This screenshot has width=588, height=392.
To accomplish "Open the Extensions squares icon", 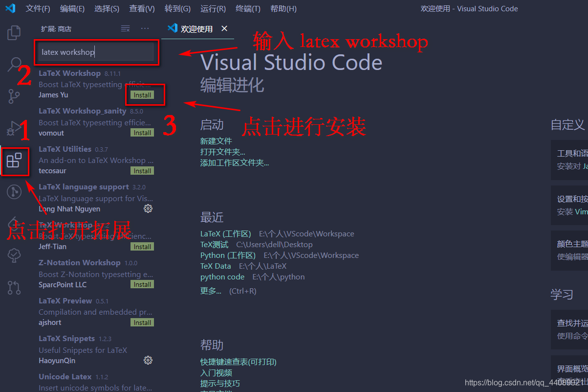I will pyautogui.click(x=14, y=160).
